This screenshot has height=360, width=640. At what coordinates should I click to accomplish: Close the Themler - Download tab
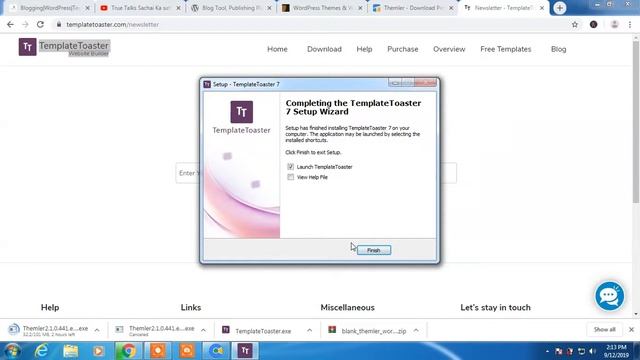click(451, 8)
